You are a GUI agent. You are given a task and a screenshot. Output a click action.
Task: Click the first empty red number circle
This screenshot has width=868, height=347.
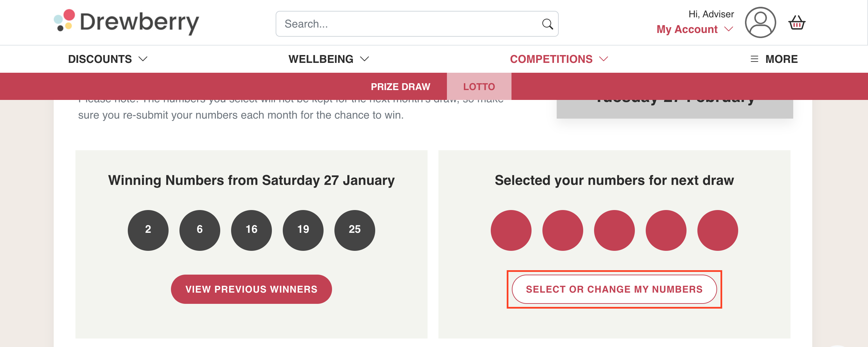(511, 230)
